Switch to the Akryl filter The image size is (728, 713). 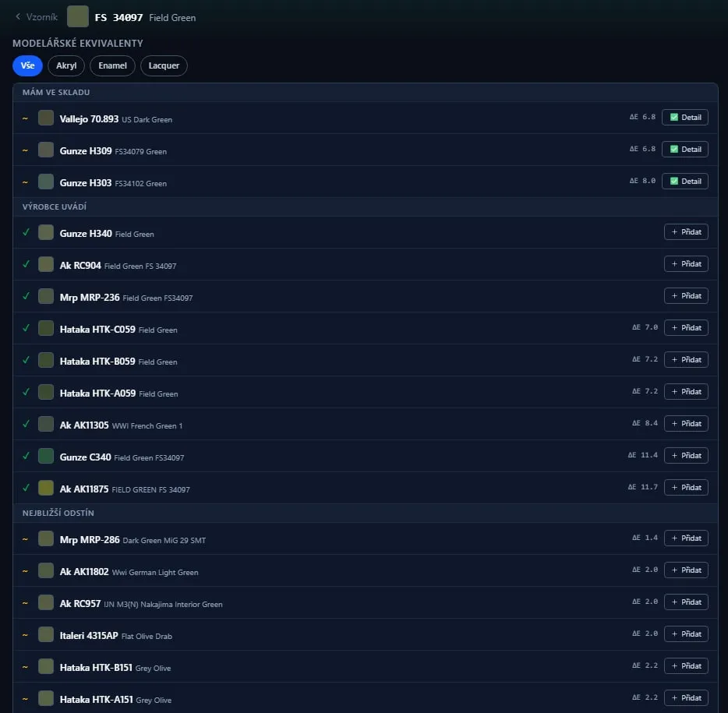(66, 65)
